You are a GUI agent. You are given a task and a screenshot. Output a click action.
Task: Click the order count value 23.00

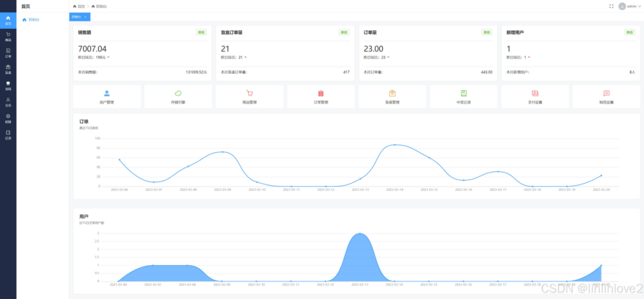pyautogui.click(x=373, y=49)
